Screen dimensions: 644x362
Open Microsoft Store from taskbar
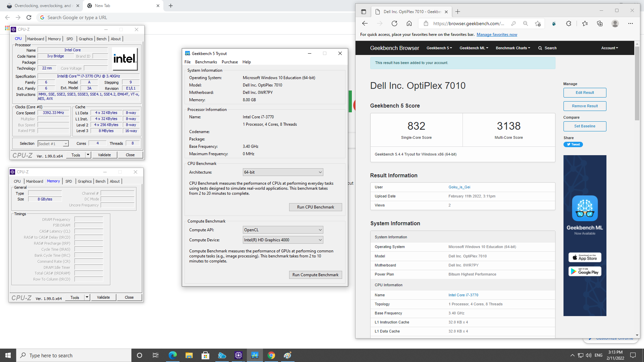click(x=206, y=355)
